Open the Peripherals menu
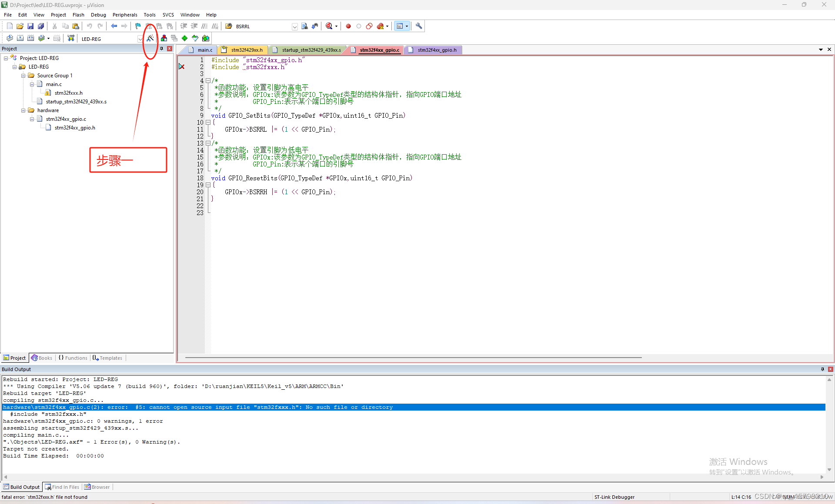The height and width of the screenshot is (504, 835). click(x=124, y=15)
